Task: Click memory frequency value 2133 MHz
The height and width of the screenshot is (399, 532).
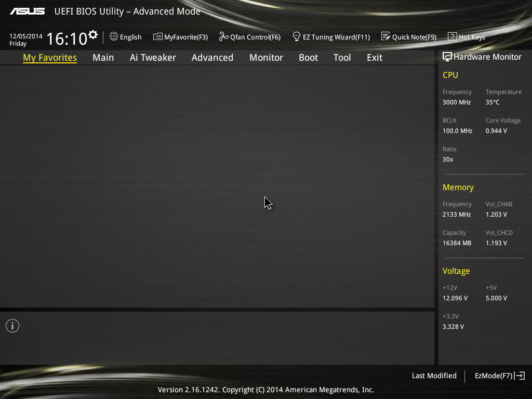Action: point(457,215)
